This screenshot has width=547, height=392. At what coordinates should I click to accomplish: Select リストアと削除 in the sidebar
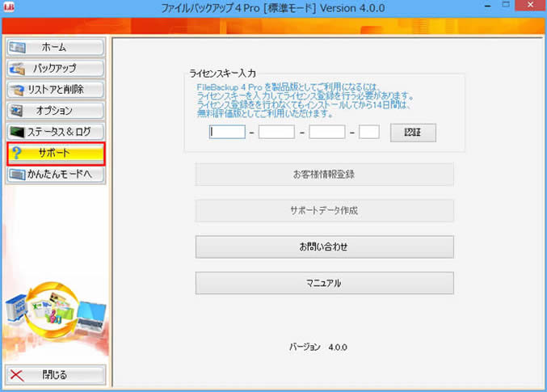click(x=55, y=90)
